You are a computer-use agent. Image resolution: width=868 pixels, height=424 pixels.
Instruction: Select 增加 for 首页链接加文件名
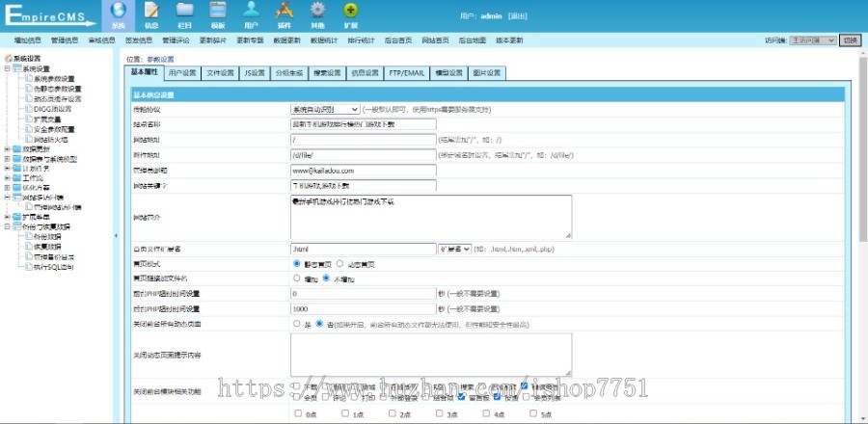[x=297, y=278]
